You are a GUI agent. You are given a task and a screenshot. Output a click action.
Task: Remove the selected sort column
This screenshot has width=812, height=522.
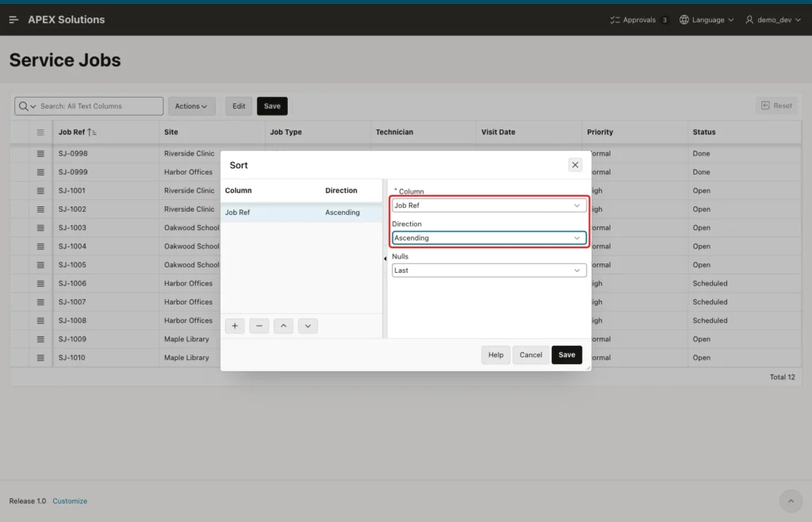pyautogui.click(x=259, y=326)
